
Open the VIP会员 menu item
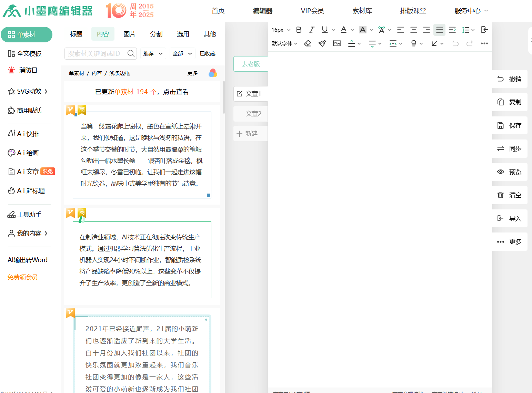click(x=312, y=11)
